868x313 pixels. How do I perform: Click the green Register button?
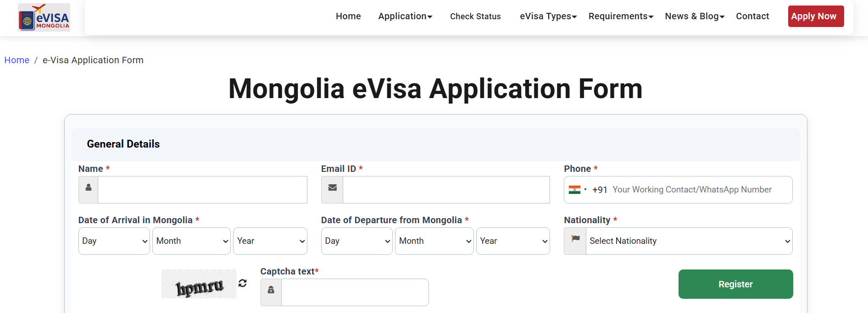735,284
